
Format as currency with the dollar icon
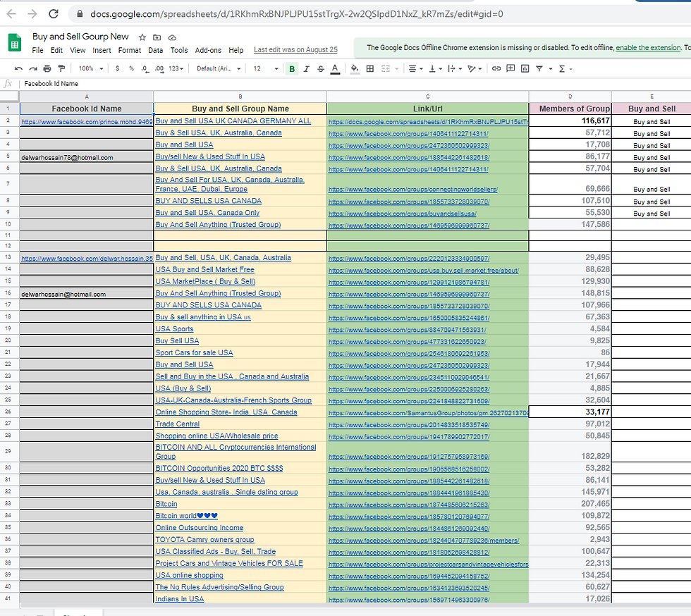[x=117, y=69]
